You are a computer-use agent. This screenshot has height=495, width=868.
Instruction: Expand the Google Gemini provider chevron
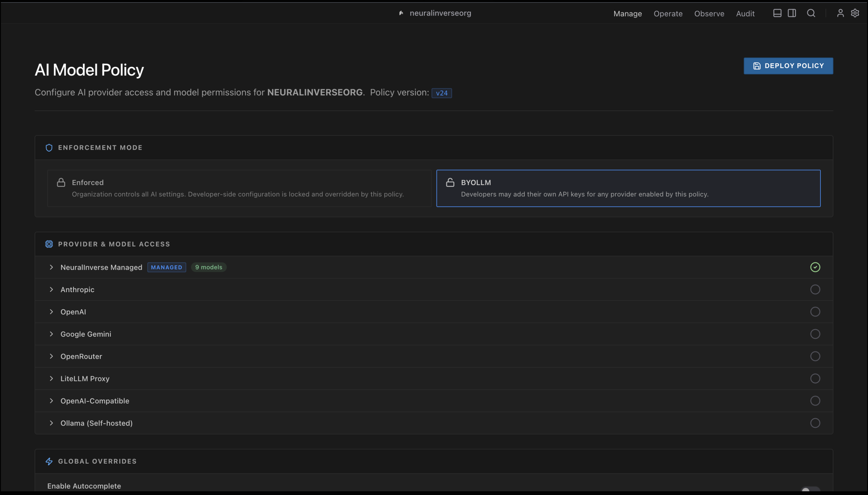[51, 334]
